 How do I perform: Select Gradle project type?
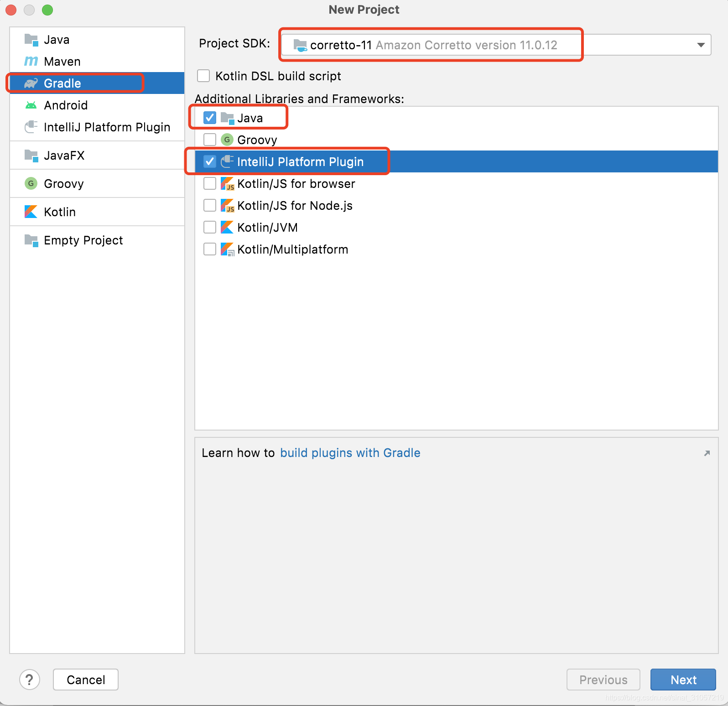pos(97,83)
